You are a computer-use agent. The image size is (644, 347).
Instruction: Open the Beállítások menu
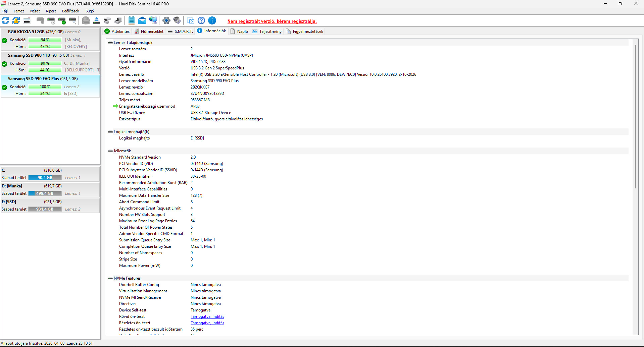point(70,11)
